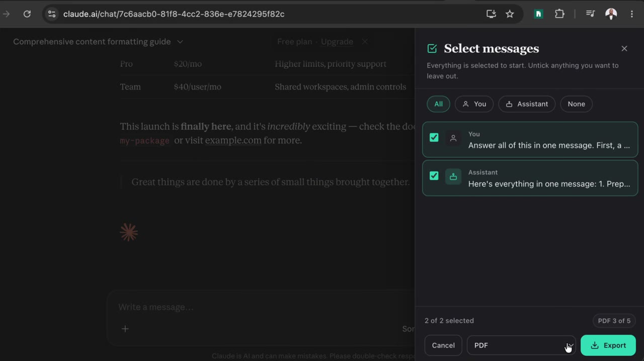Viewport: 644px width, 361px height.
Task: Select the All filter chip
Action: pos(438,104)
